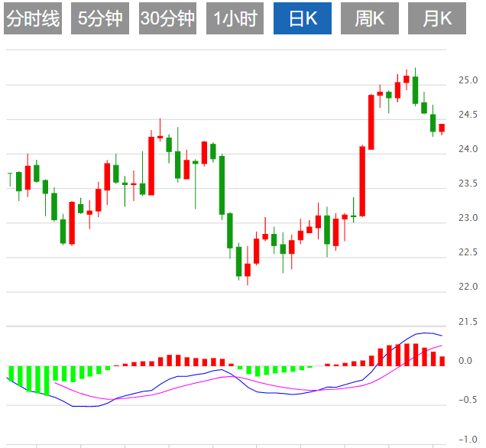This screenshot has height=448, width=486.
Task: Switch to the 1小时 tab
Action: [235, 19]
